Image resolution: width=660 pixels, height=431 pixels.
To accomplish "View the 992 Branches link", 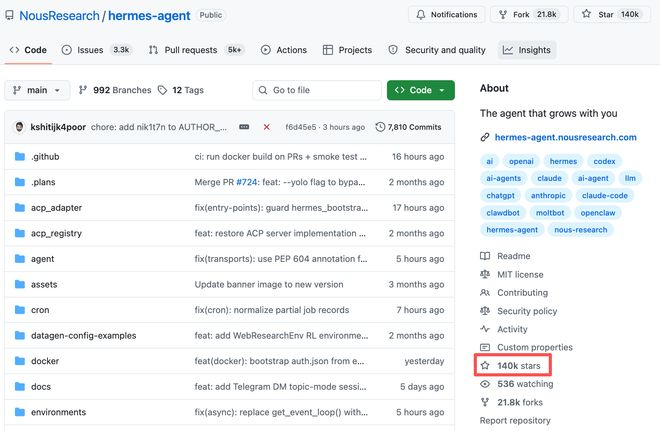I will click(x=115, y=90).
